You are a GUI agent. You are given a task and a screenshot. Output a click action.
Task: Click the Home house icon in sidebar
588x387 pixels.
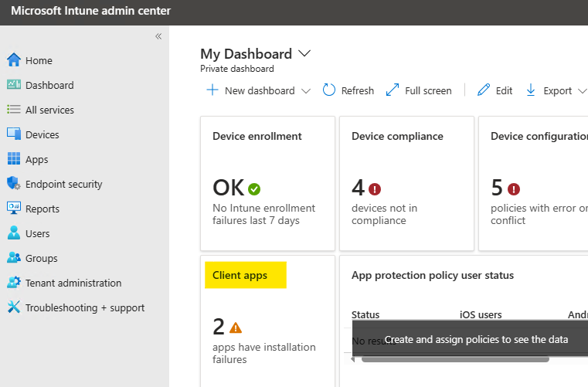tap(14, 59)
